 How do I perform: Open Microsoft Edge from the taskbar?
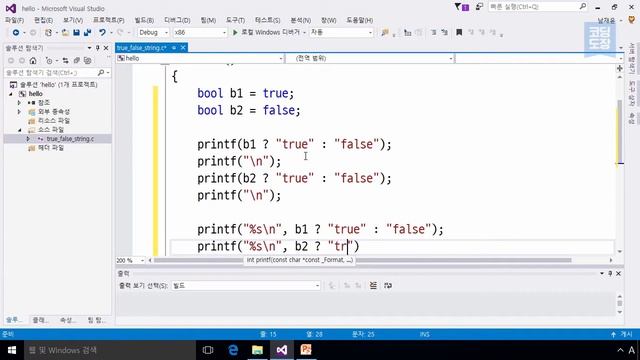pos(233,350)
